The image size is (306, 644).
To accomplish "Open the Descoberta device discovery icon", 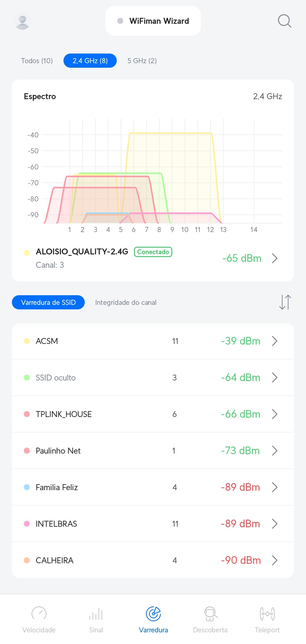I will 210,614.
